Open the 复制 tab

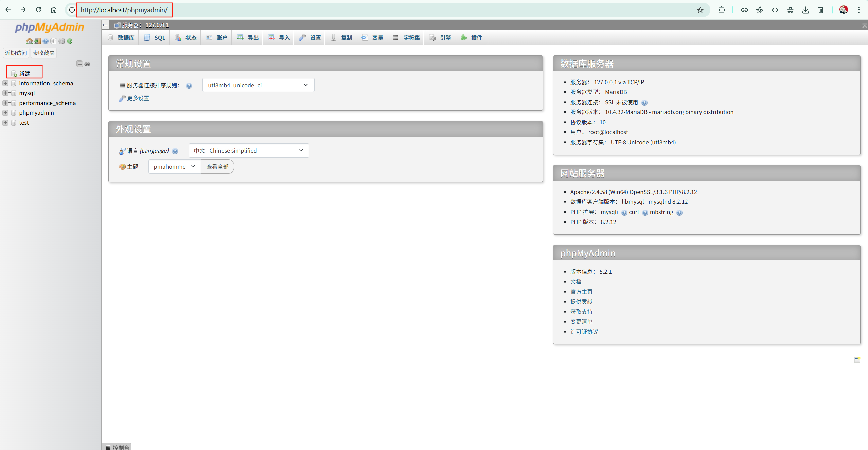341,38
